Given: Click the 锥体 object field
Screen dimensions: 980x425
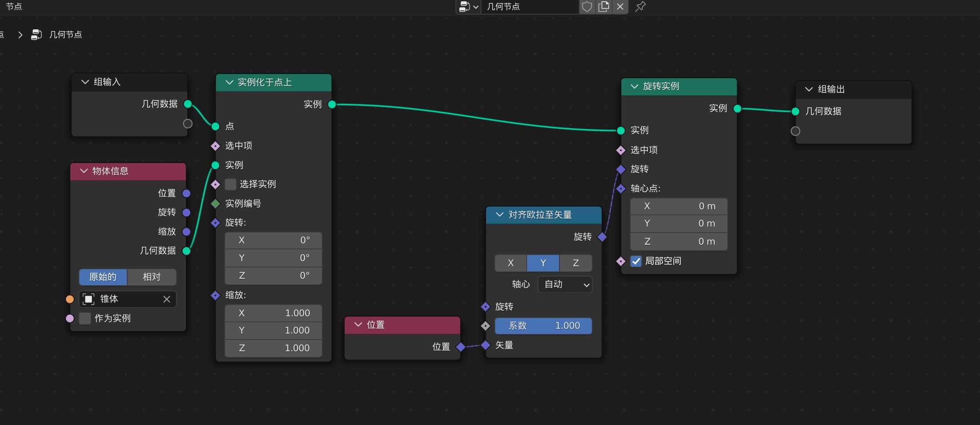Looking at the screenshot, I should [128, 299].
